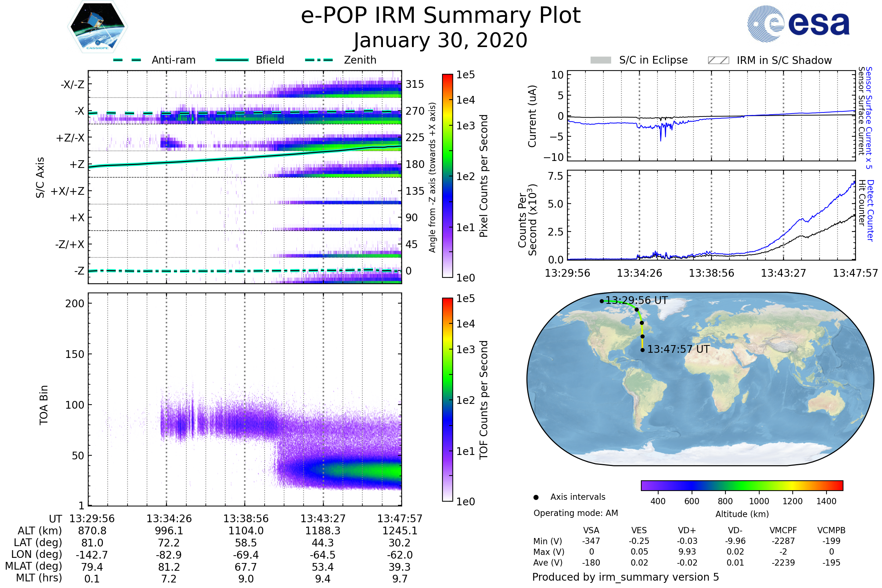882x588 pixels.
Task: Click the 13:47:57 UT orbit end point
Action: pyautogui.click(x=642, y=350)
